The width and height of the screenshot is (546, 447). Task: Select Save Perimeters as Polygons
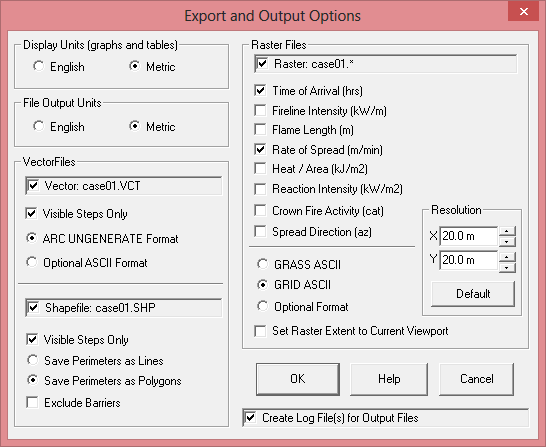pyautogui.click(x=33, y=380)
